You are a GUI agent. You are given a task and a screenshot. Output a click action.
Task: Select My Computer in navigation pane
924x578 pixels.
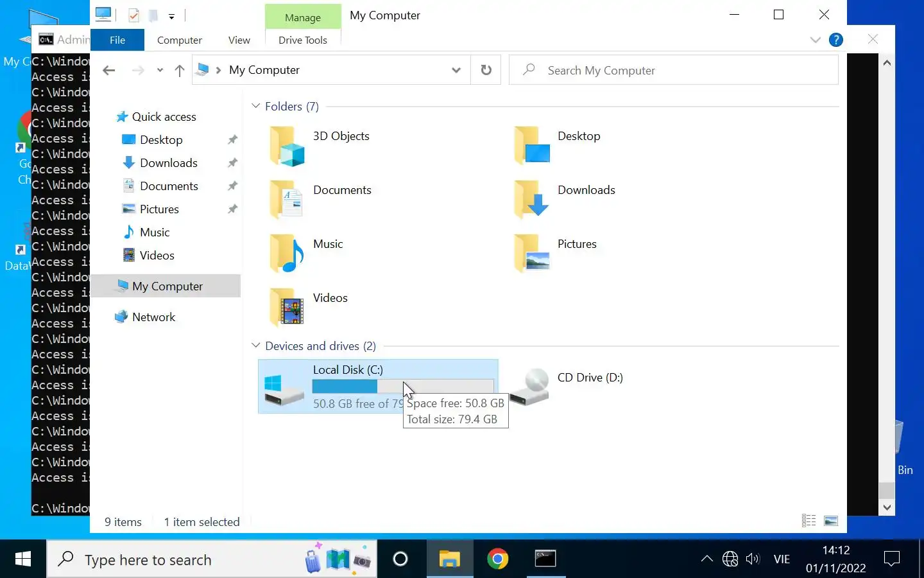(x=166, y=286)
